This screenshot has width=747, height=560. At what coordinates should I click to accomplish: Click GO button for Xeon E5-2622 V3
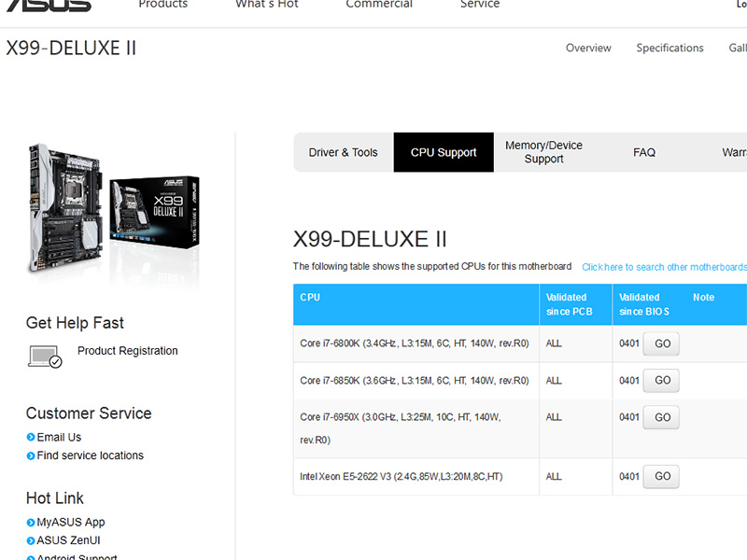coord(661,477)
